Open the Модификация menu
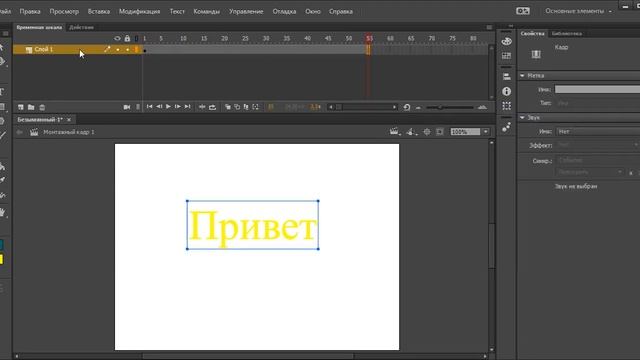 point(139,11)
